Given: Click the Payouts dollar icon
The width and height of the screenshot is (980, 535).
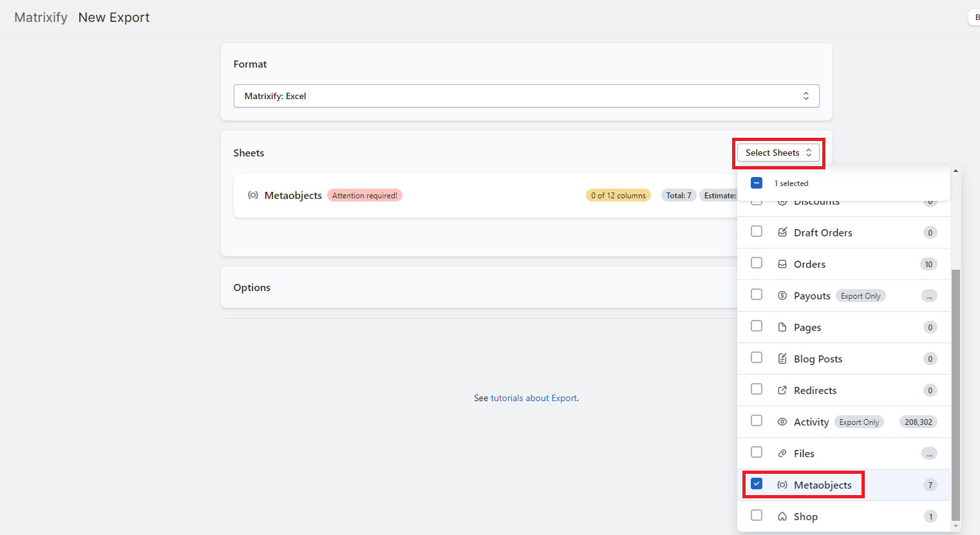Looking at the screenshot, I should point(782,296).
